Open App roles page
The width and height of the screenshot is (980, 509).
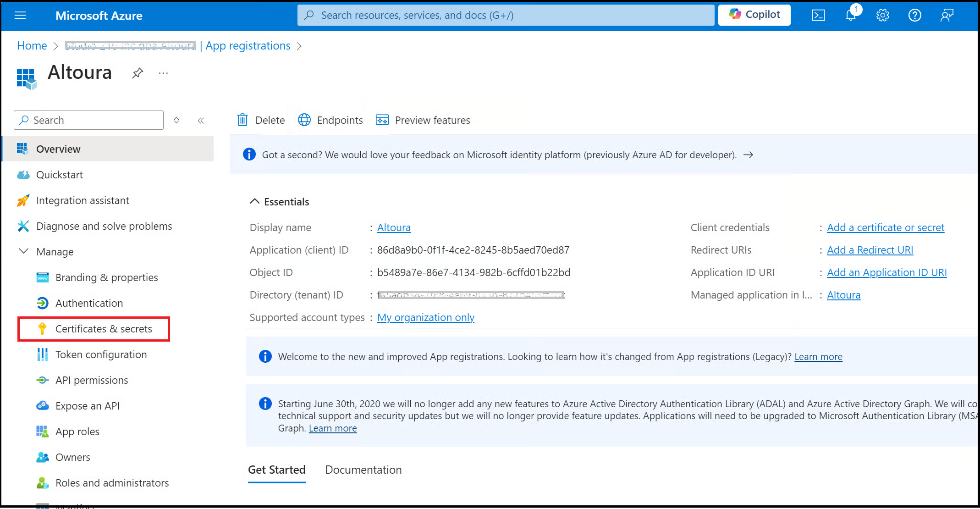(77, 432)
